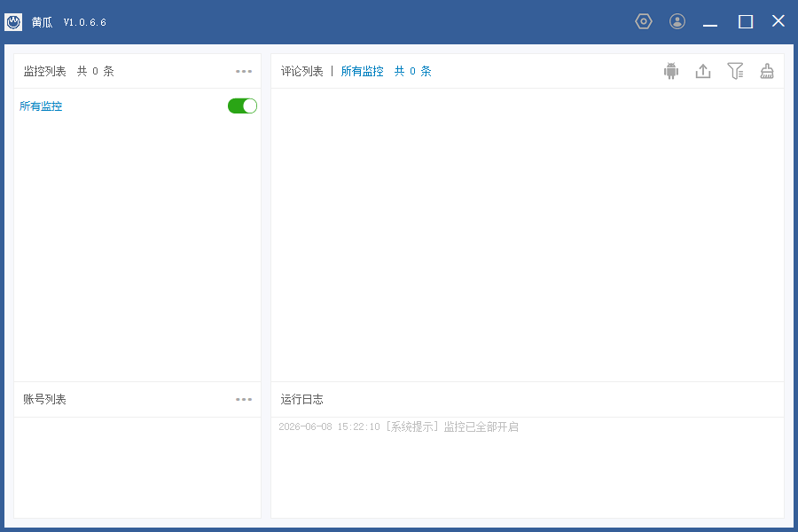Minimize the 黄瓜 window
Screen dimensions: 798x532
click(x=710, y=23)
